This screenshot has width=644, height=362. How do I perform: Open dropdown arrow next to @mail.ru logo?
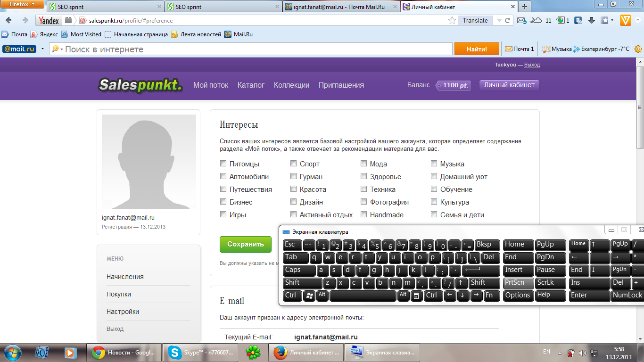(42, 49)
